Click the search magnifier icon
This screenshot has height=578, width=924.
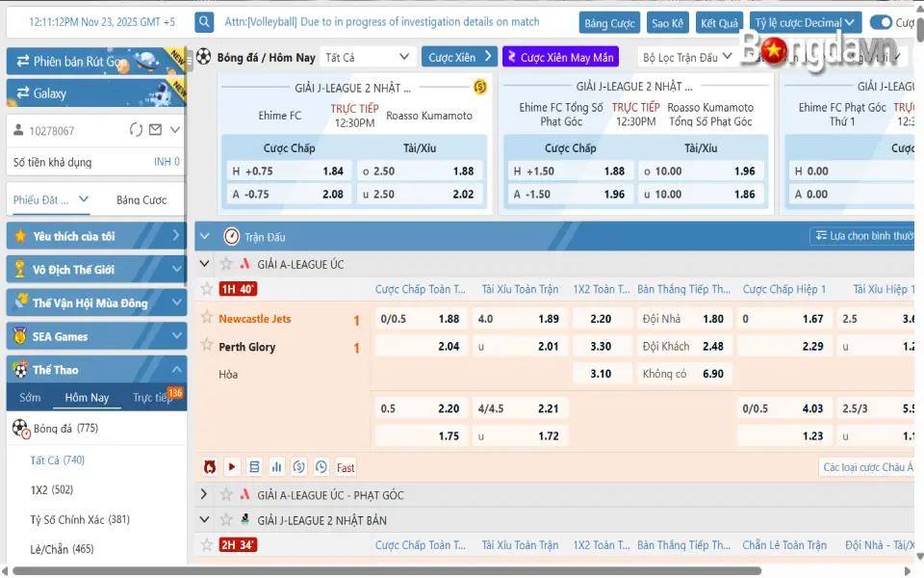coord(204,22)
